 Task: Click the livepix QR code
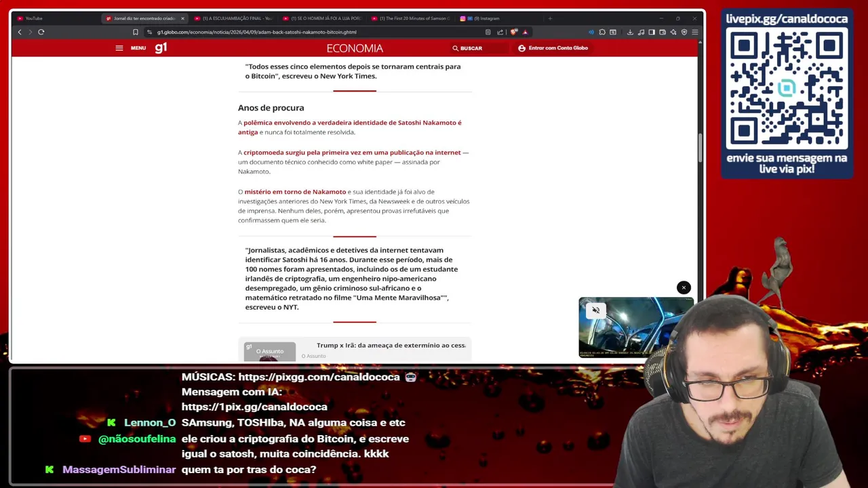tap(787, 89)
